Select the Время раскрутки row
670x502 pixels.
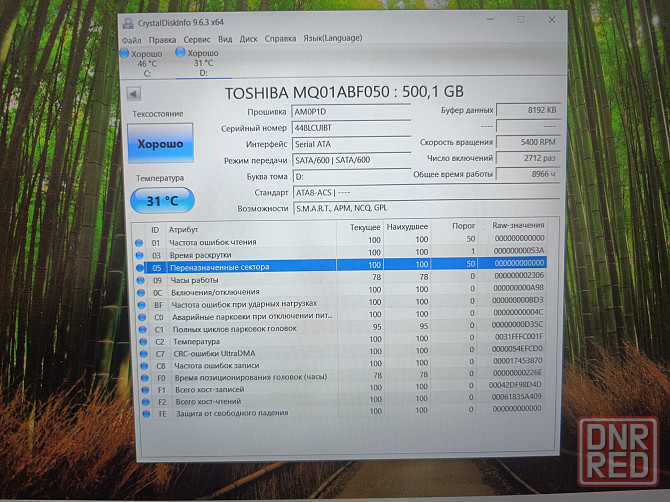click(340, 253)
